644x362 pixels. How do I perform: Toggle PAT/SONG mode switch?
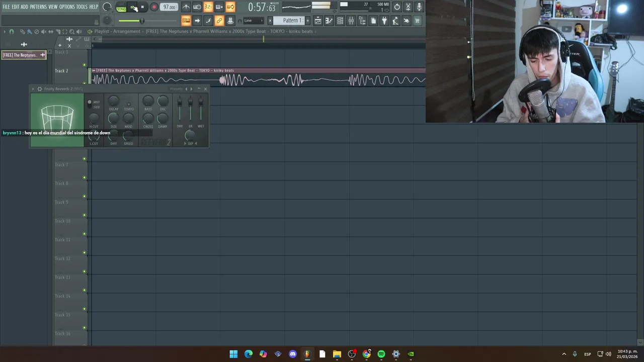121,8
